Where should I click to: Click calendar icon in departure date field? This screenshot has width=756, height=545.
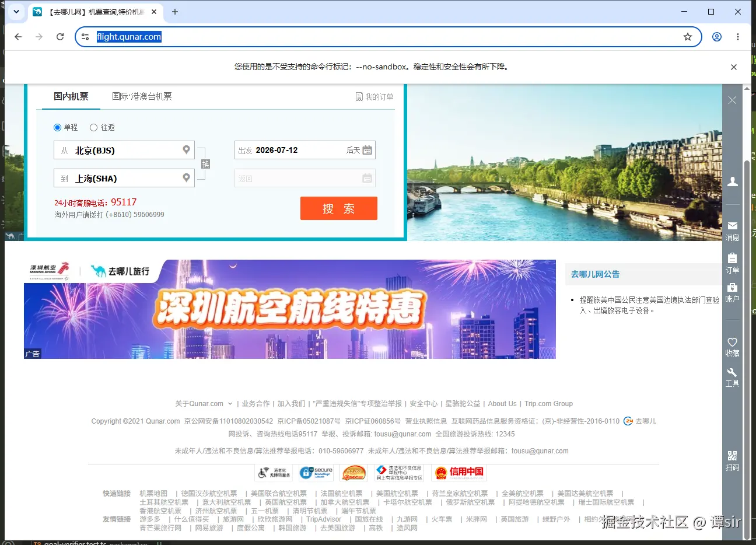click(x=367, y=150)
